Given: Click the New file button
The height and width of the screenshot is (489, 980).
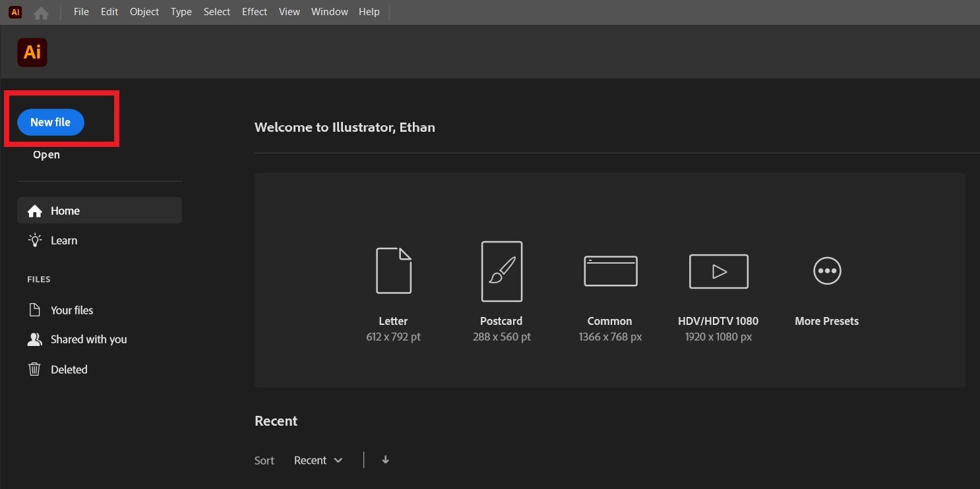Looking at the screenshot, I should coord(51,122).
